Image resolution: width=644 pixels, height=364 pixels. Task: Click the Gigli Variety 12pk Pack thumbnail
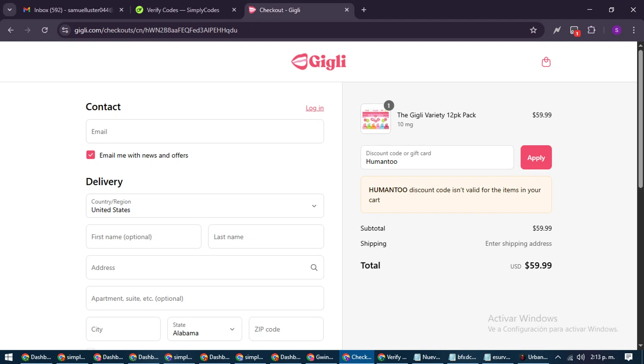pyautogui.click(x=376, y=119)
